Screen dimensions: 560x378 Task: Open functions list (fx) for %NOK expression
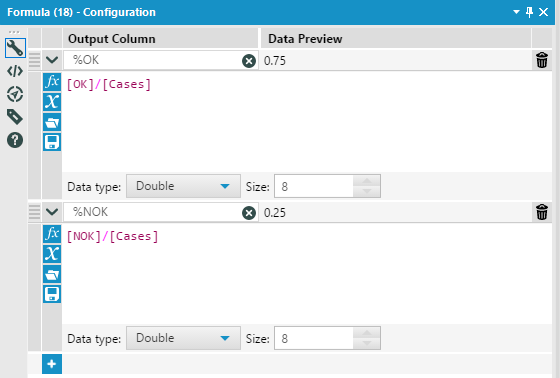52,234
